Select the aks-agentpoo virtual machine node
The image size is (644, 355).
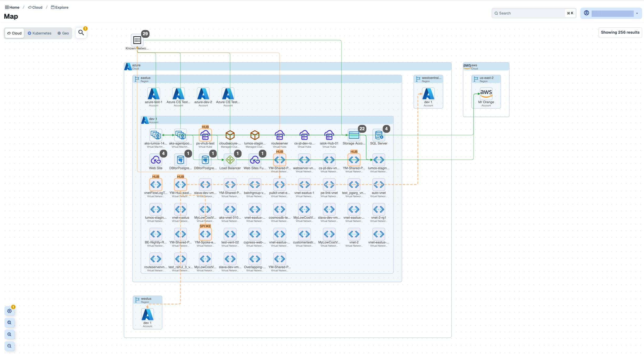pos(181,135)
